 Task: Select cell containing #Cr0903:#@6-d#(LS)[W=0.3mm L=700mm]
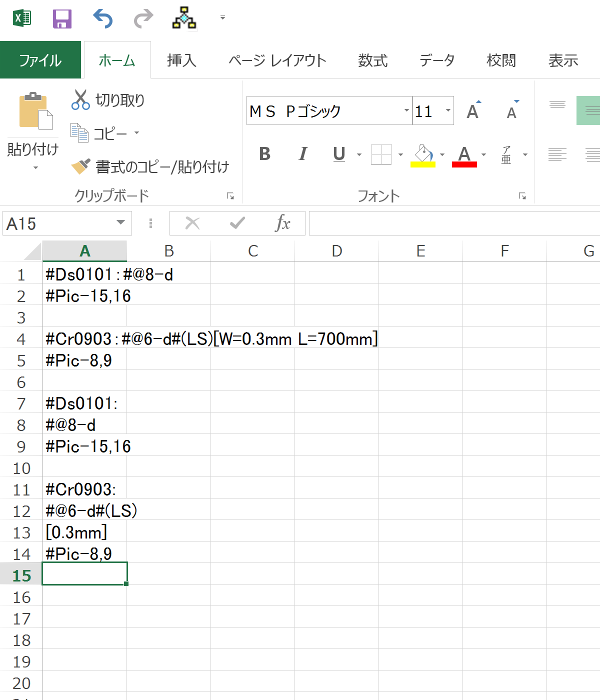tap(85, 338)
